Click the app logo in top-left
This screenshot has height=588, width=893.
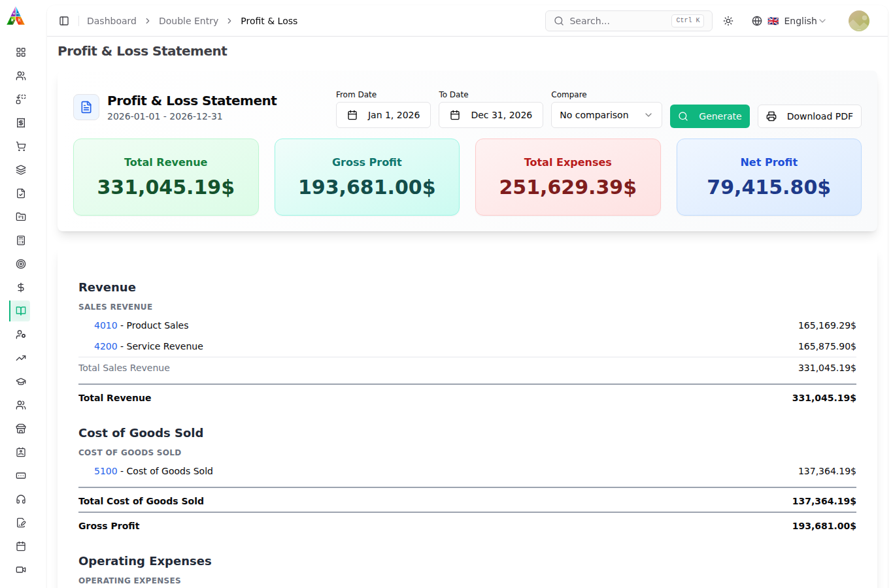(x=16, y=16)
